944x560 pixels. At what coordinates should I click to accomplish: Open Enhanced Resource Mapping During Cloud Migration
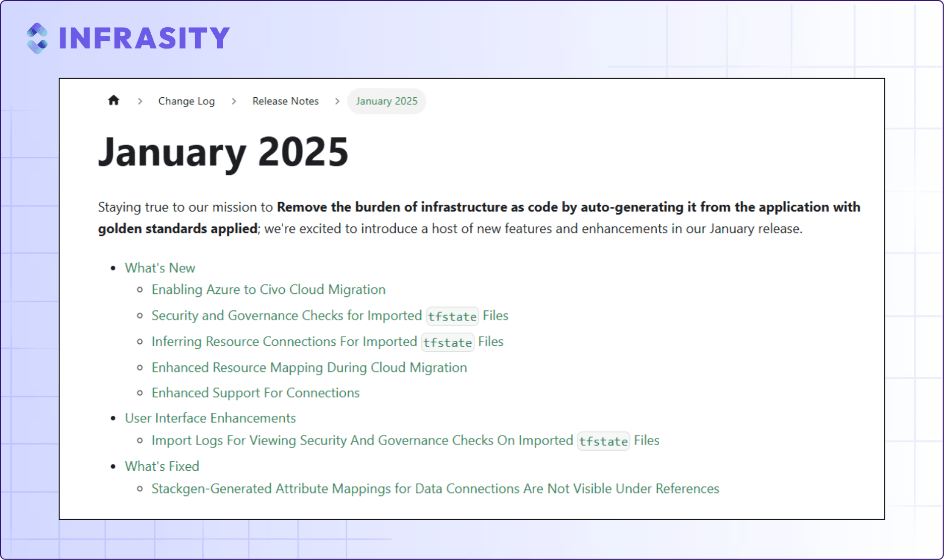click(x=309, y=367)
